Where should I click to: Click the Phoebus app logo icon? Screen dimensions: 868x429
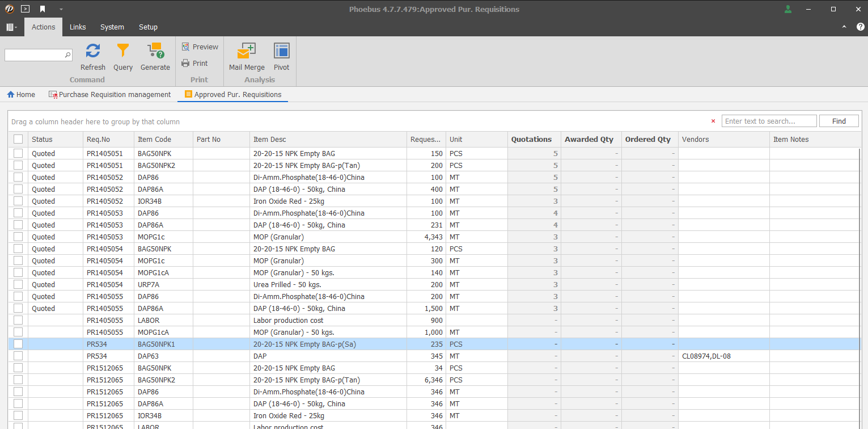[x=10, y=9]
